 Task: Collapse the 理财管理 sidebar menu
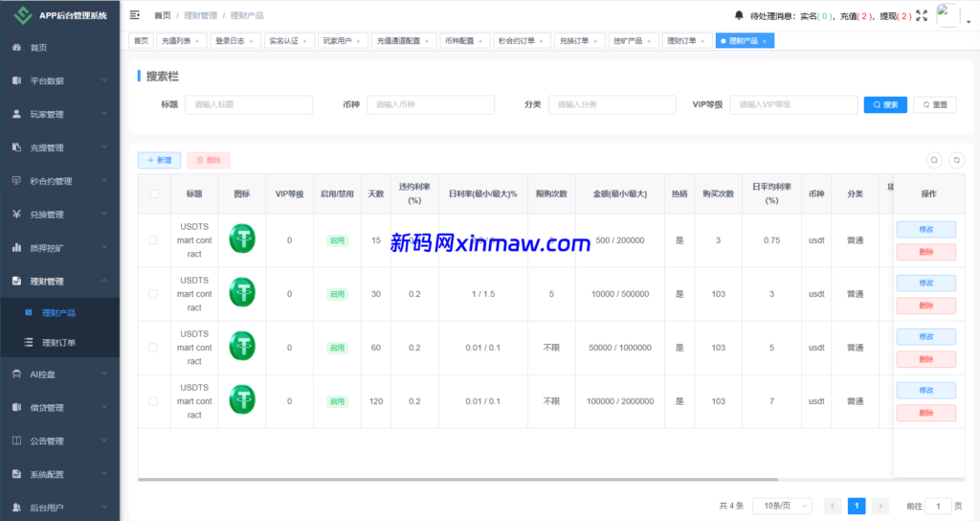(x=59, y=281)
